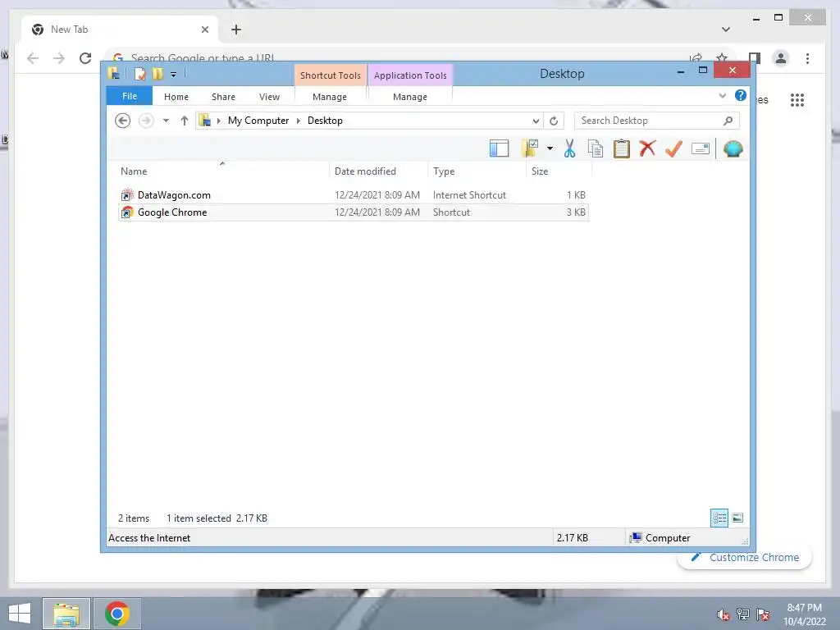Click the Paste clipboard toolbar icon

pos(622,148)
